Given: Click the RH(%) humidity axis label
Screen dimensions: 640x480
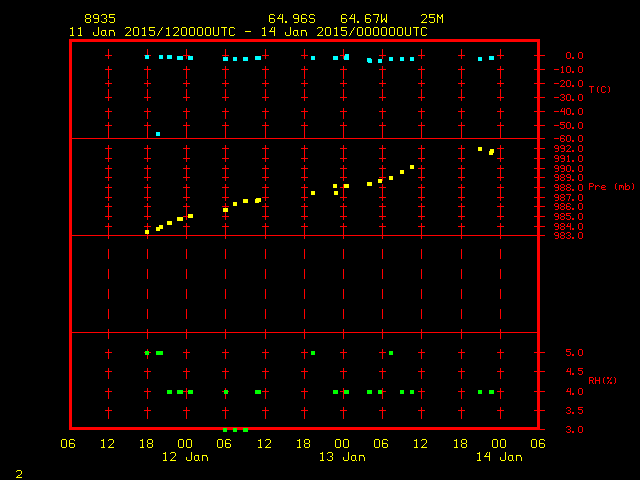Looking at the screenshot, I should (600, 380).
